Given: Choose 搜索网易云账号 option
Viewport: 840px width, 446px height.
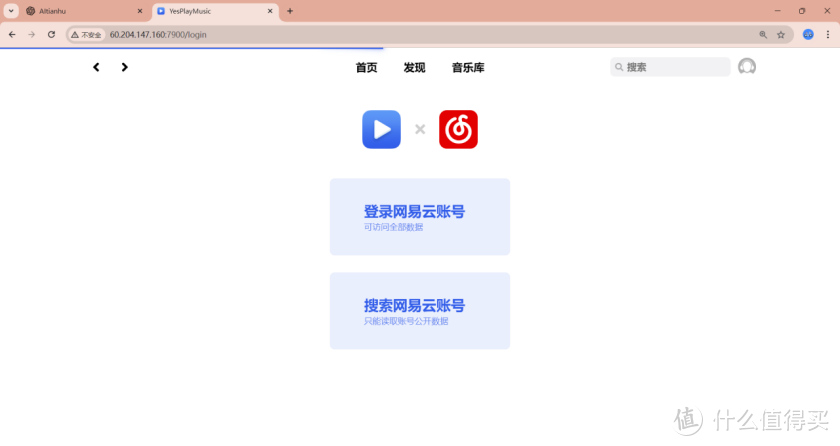Looking at the screenshot, I should (419, 311).
